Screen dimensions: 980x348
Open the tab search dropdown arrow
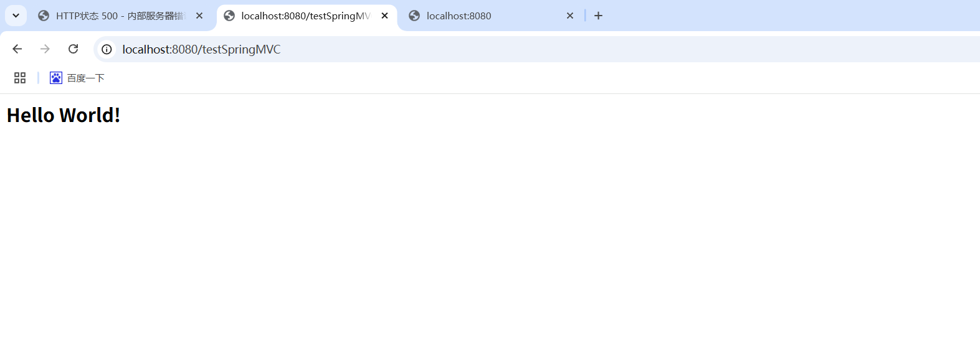click(16, 16)
